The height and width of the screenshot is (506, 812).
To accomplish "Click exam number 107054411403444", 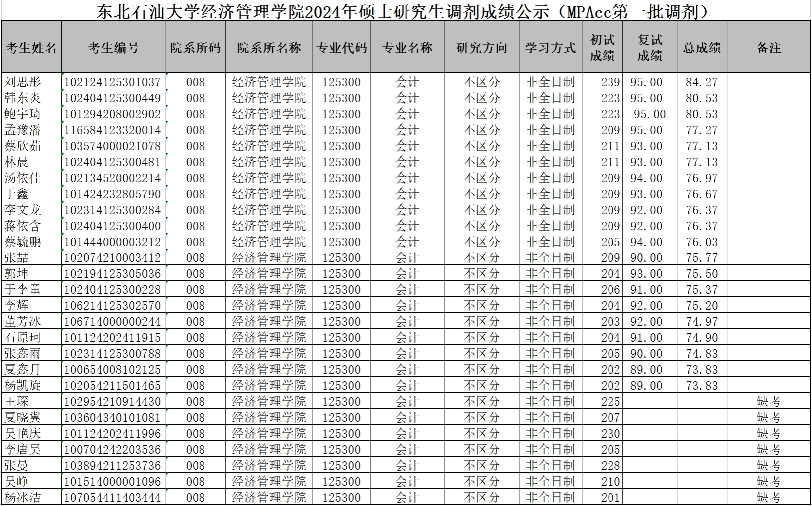I will 113,498.
